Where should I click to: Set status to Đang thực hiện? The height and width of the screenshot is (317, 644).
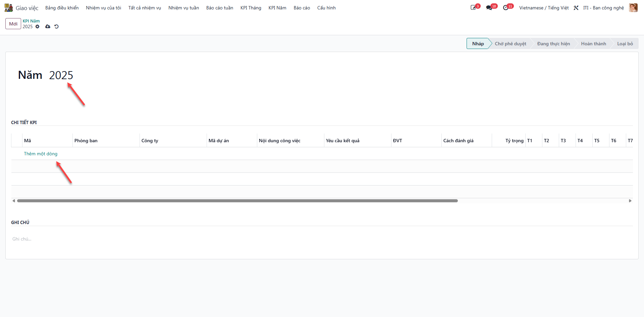553,44
